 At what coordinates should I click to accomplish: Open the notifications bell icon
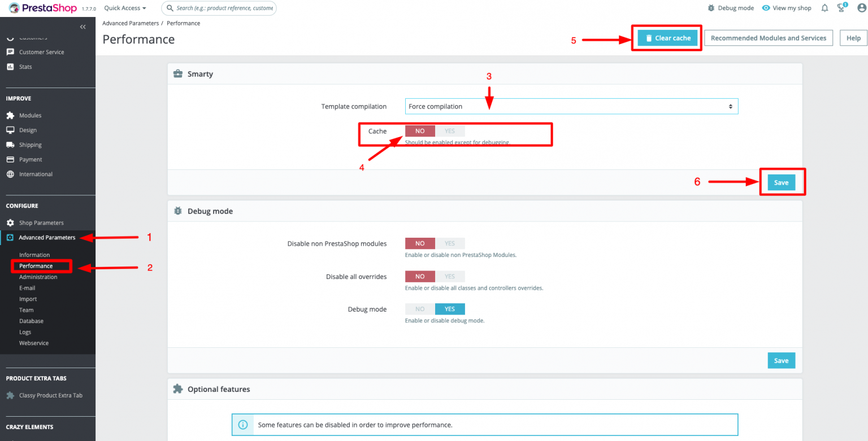824,8
